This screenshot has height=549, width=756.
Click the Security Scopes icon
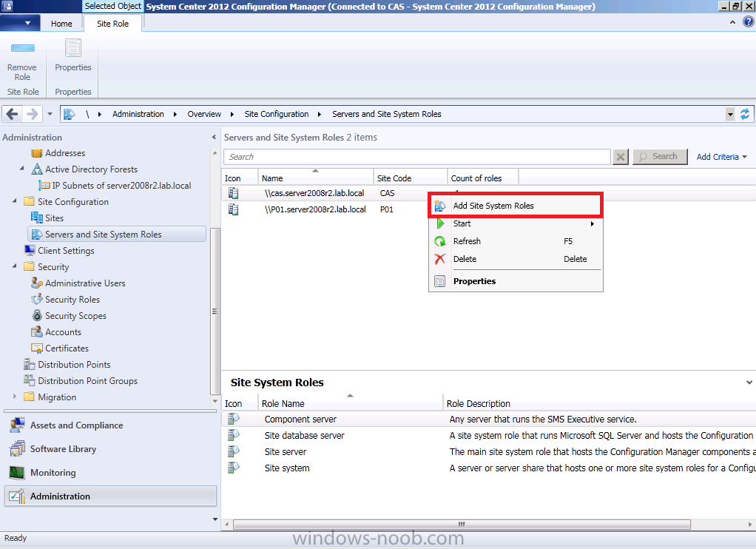pyautogui.click(x=37, y=315)
